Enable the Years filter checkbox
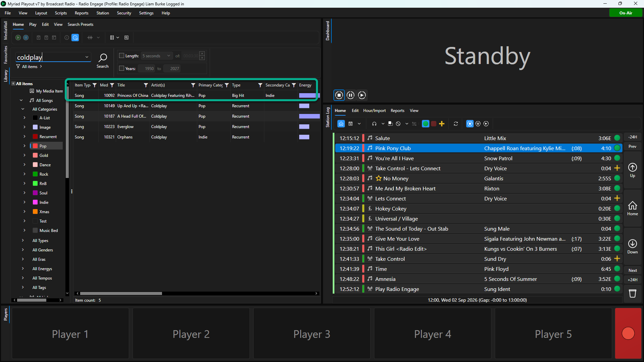 122,68
